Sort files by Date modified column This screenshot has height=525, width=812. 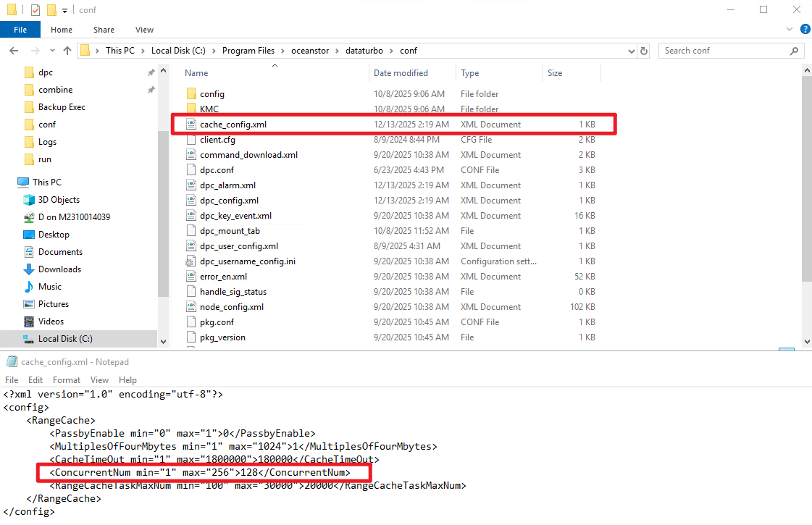tap(401, 73)
